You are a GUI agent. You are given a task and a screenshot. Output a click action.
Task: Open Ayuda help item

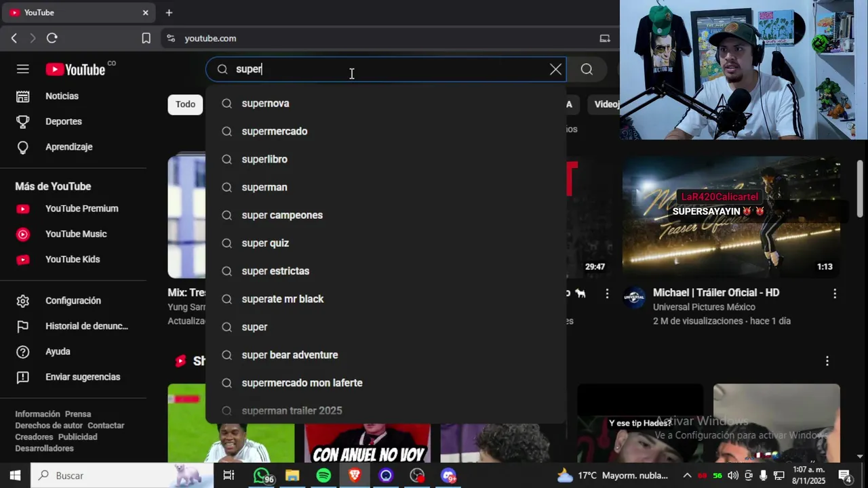(73, 352)
